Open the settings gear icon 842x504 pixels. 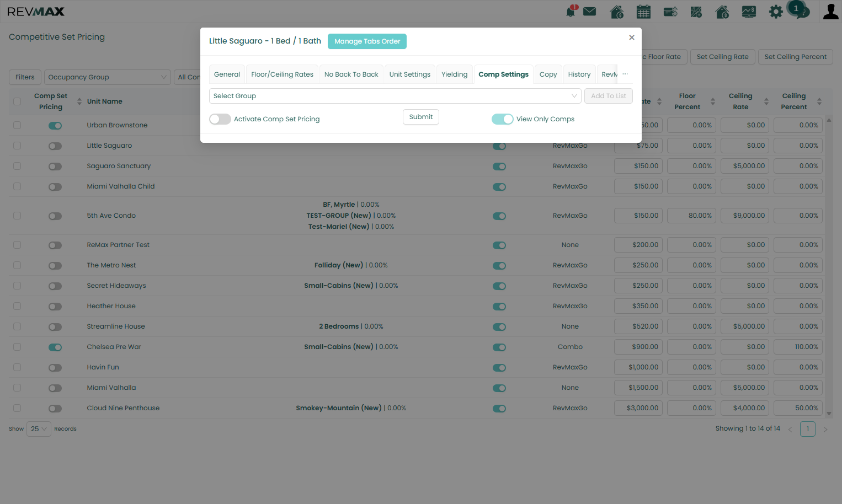pos(776,11)
